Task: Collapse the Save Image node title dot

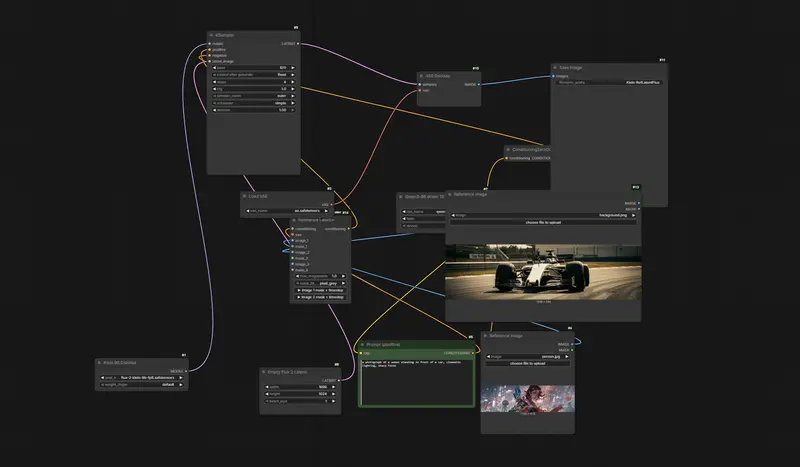Action: (555, 67)
